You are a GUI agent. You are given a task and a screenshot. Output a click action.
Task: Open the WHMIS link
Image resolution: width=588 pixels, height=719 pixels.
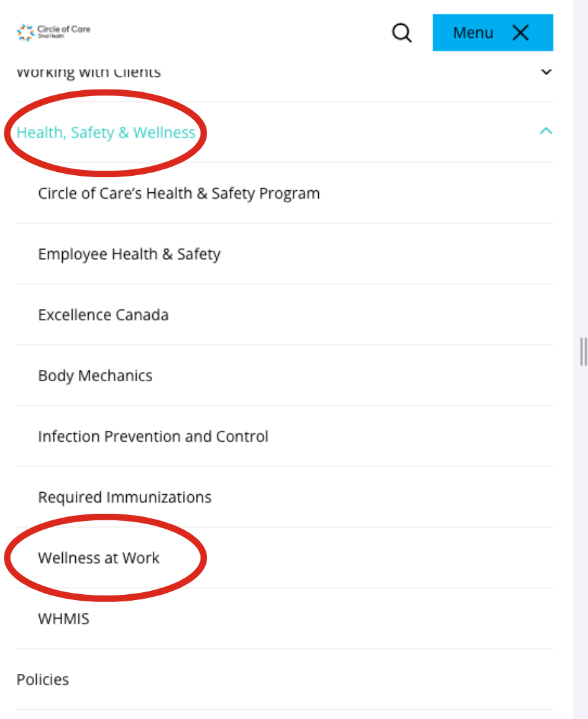[x=64, y=619]
